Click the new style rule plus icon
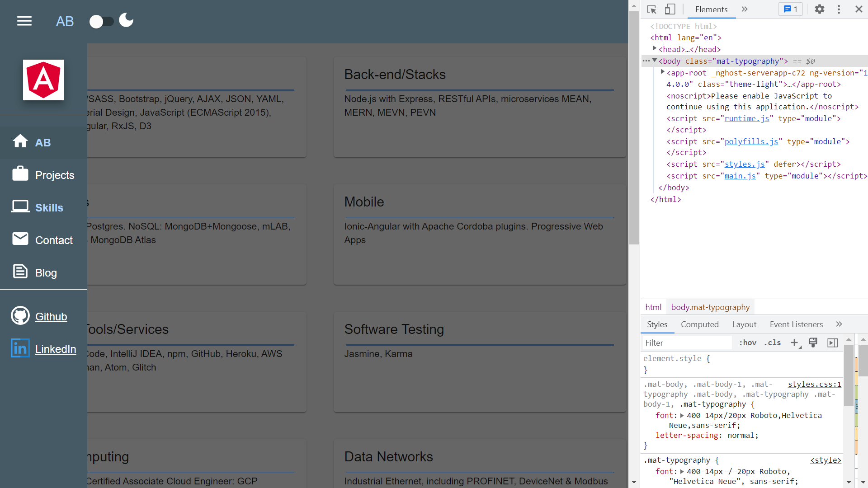This screenshot has width=868, height=488. click(794, 343)
